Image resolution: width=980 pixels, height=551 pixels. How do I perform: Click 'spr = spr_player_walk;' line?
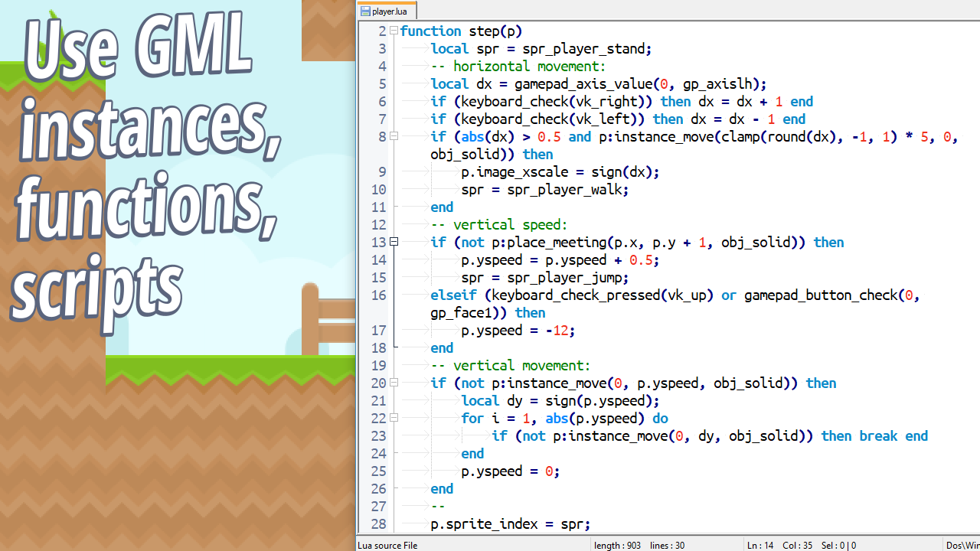pyautogui.click(x=545, y=190)
